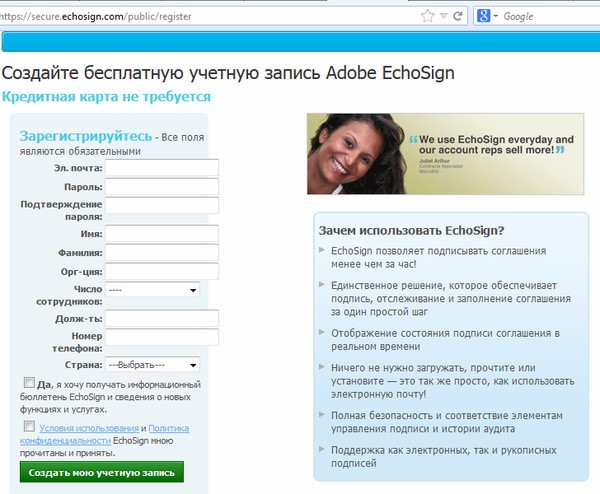Check the newsletter subscription checkbox
The height and width of the screenshot is (494, 600).
click(29, 382)
